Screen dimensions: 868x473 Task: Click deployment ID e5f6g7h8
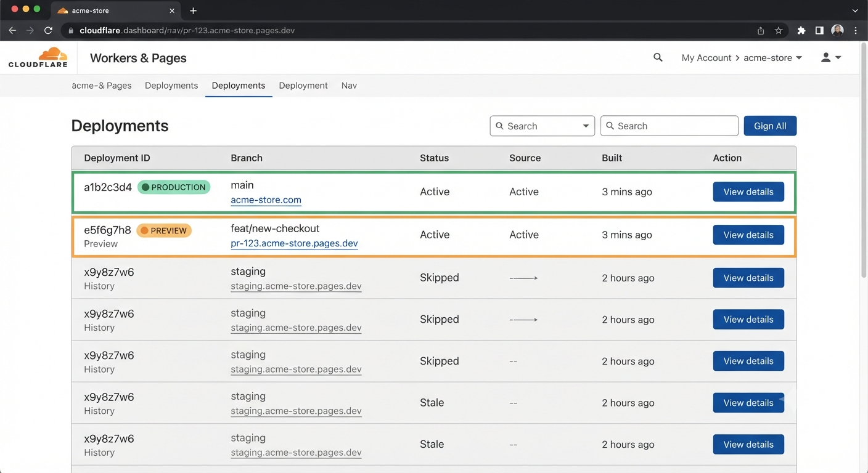point(108,230)
